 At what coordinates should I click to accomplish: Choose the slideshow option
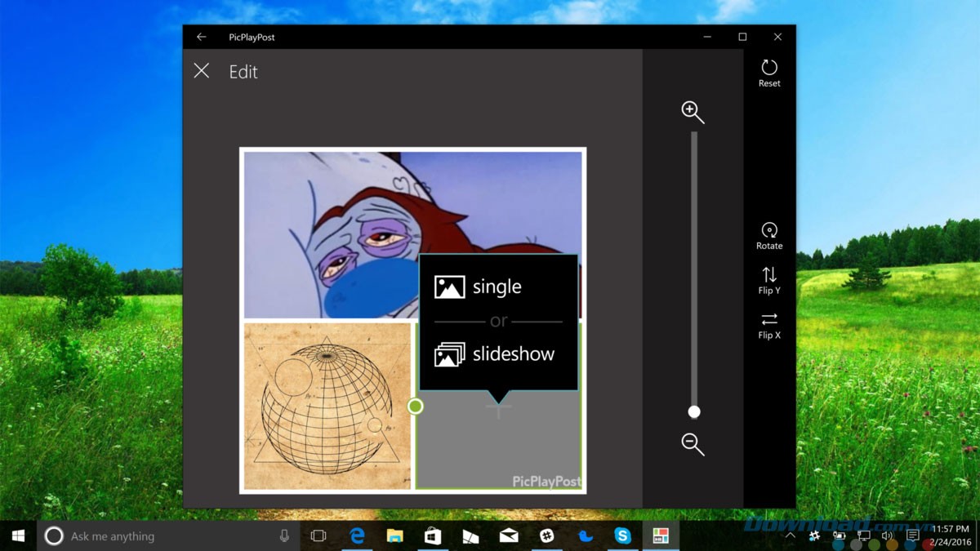(x=495, y=354)
